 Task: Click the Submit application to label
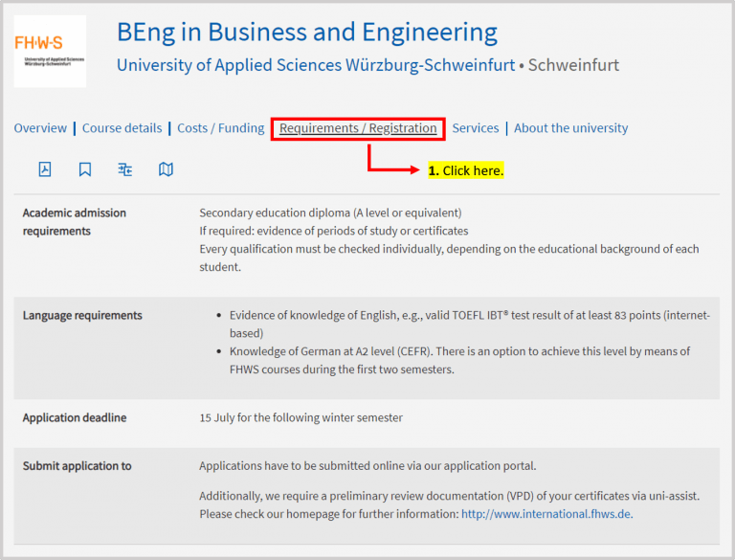coord(77,466)
